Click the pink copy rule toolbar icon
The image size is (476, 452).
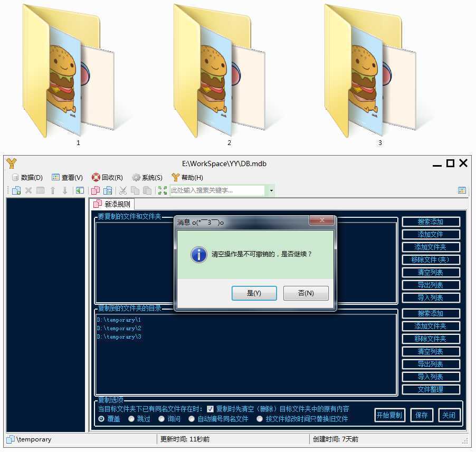(x=96, y=190)
